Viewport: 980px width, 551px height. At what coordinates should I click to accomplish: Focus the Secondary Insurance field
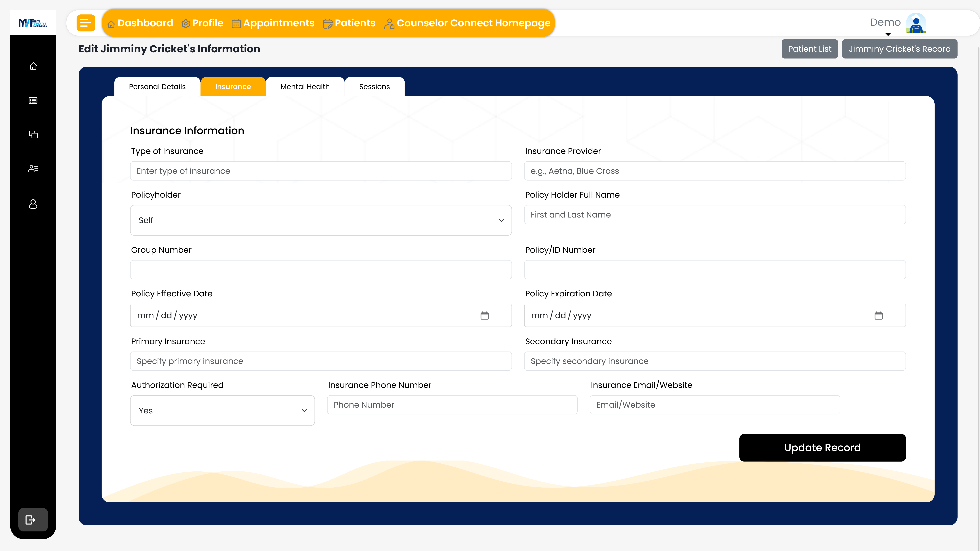[715, 361]
